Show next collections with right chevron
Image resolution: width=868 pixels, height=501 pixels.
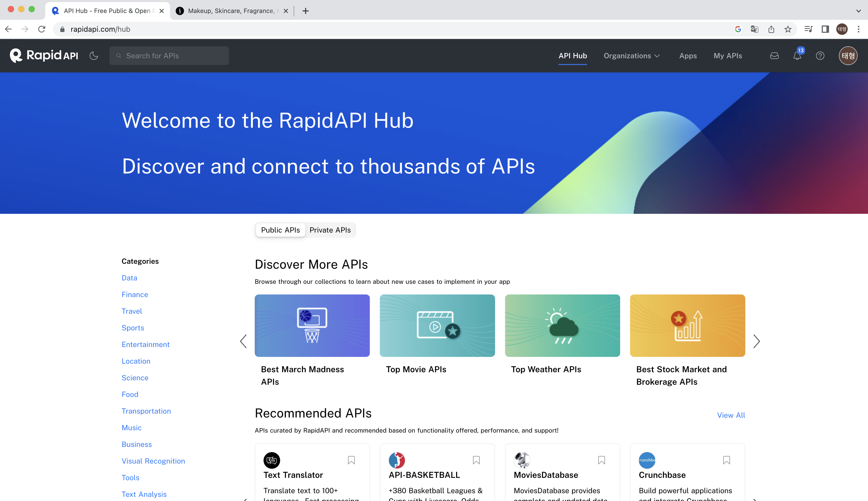coord(756,341)
